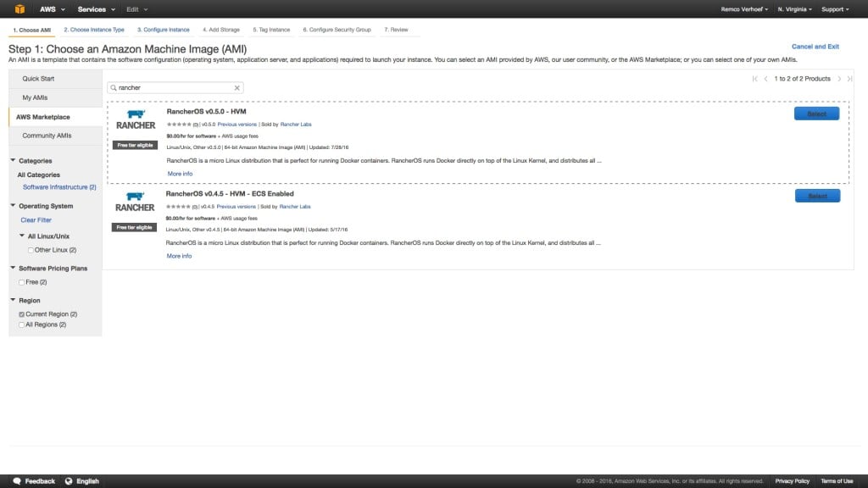Click the search magnifier icon
Viewport: 868px width, 488px height.
pyautogui.click(x=114, y=87)
